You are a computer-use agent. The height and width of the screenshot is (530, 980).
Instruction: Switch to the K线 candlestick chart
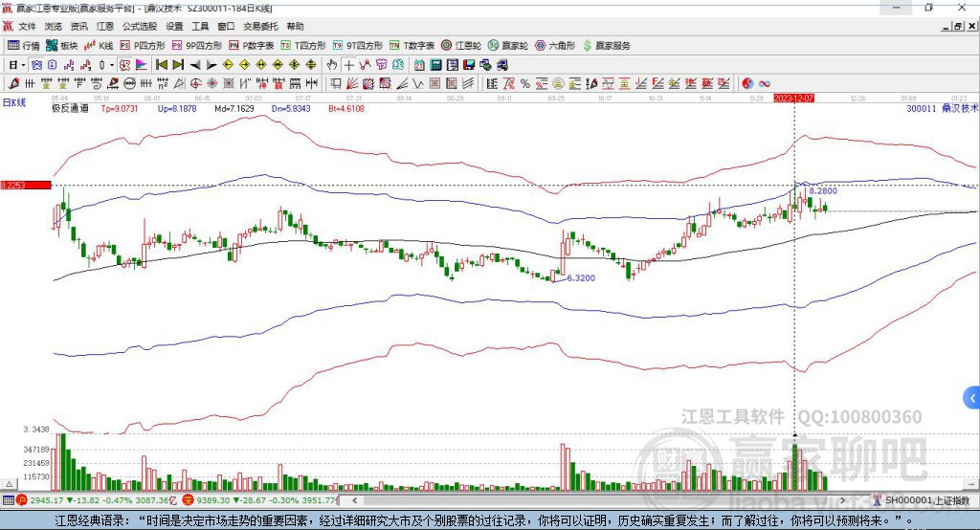point(99,46)
